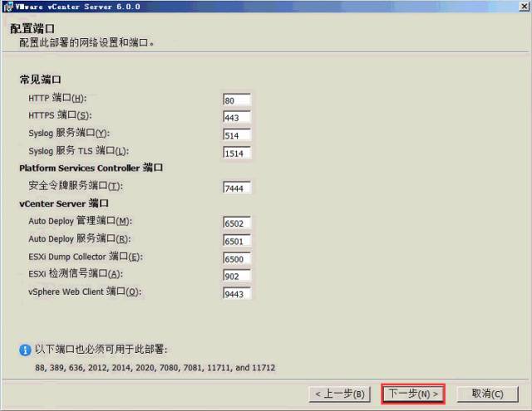Click the secure token service port field 7444
The image size is (532, 411).
pyautogui.click(x=237, y=188)
